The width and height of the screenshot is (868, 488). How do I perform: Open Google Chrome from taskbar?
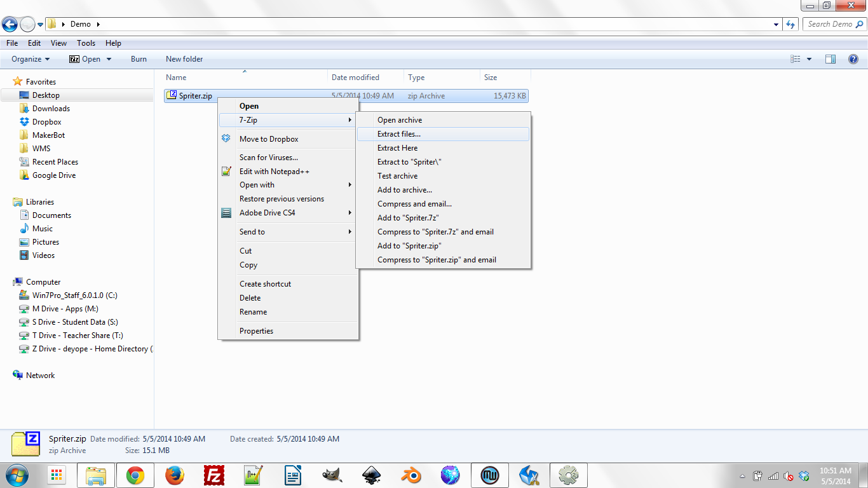click(135, 475)
